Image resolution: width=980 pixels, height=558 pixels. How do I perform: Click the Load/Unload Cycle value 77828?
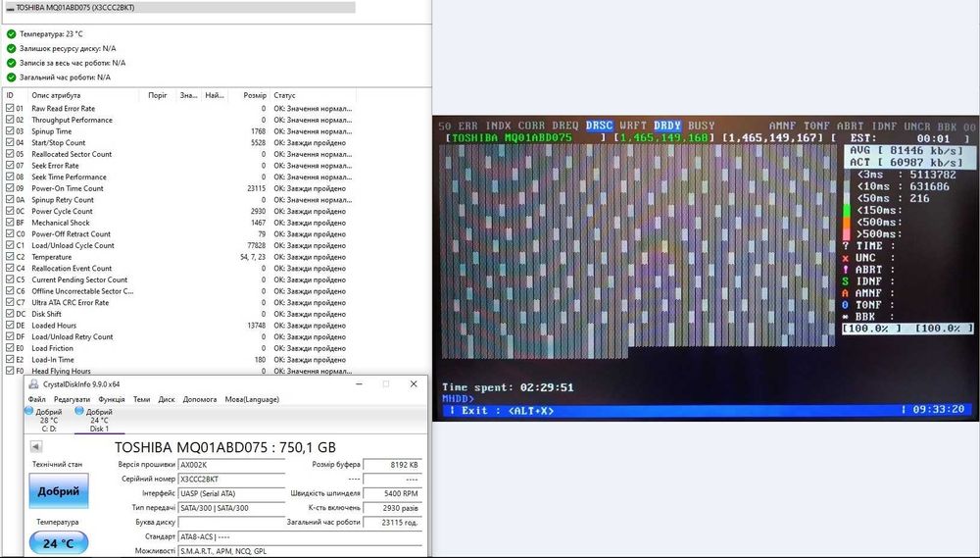256,245
